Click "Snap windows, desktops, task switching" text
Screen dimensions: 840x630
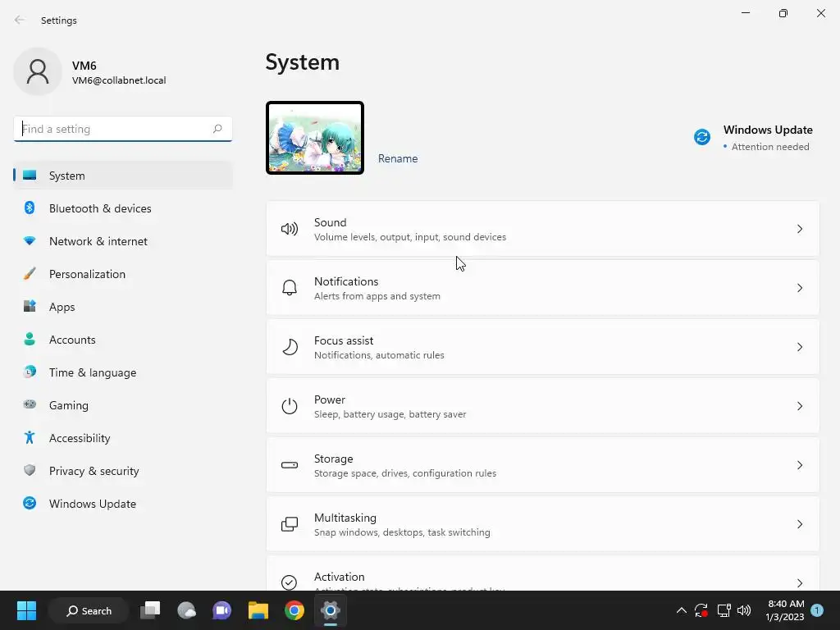click(402, 532)
